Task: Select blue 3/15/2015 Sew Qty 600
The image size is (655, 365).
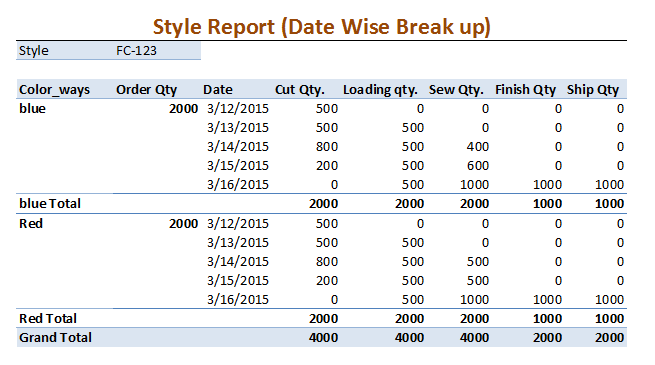Action: 478,165
